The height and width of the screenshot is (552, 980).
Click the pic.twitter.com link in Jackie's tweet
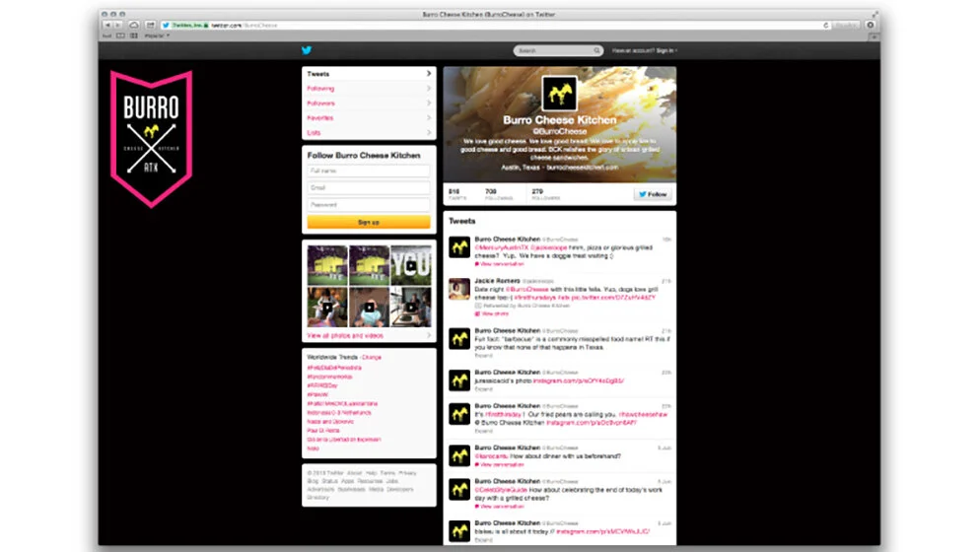tap(613, 298)
